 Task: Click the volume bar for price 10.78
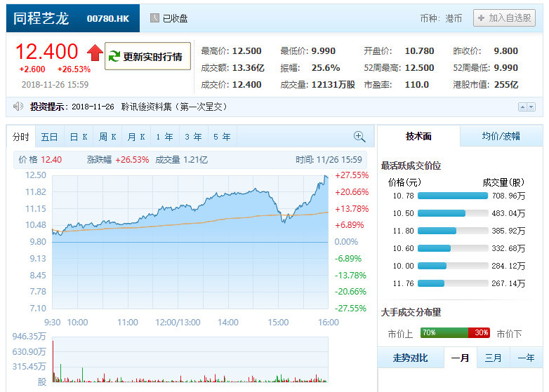[453, 196]
